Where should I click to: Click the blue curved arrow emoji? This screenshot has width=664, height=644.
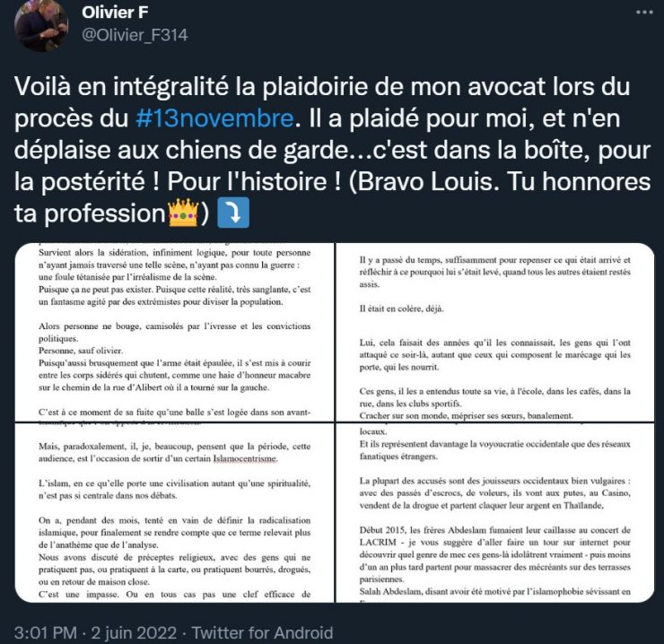tap(233, 213)
